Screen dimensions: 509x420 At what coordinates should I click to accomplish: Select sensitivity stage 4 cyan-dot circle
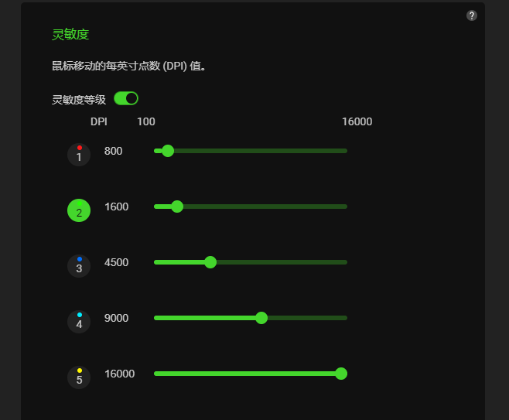point(79,322)
